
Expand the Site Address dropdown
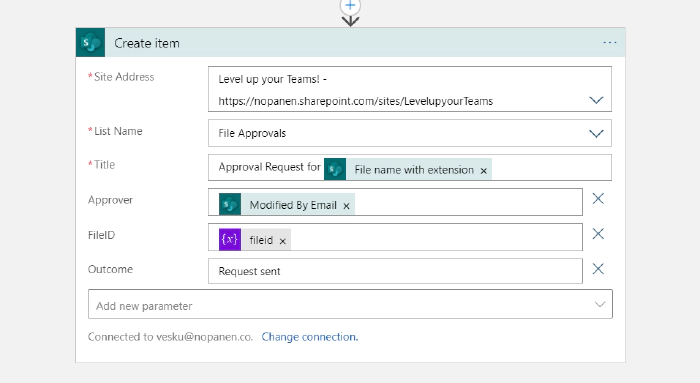[596, 100]
